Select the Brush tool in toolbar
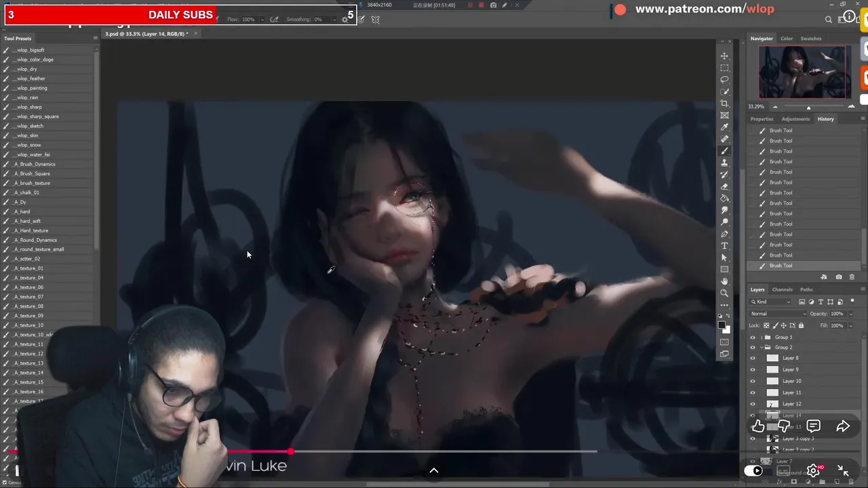The width and height of the screenshot is (868, 488). click(724, 151)
